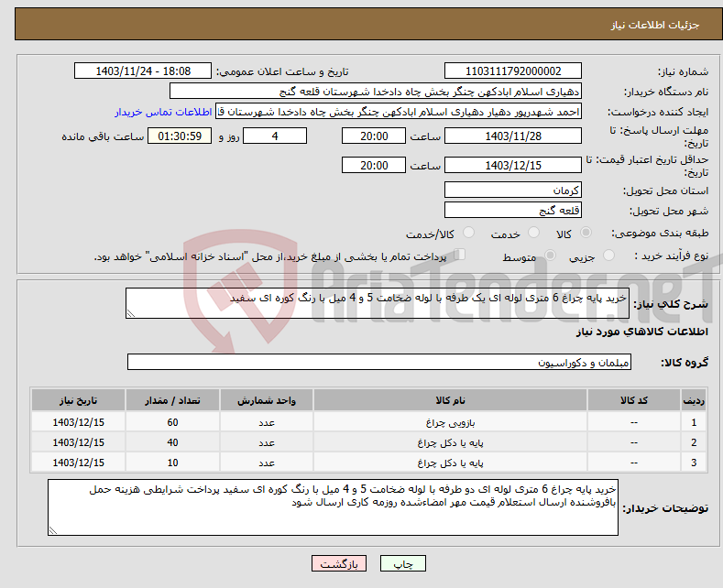Viewport: 723px width, 588px height.
Task: Click the ایجاد کننده درخواست field
Action: (399, 112)
